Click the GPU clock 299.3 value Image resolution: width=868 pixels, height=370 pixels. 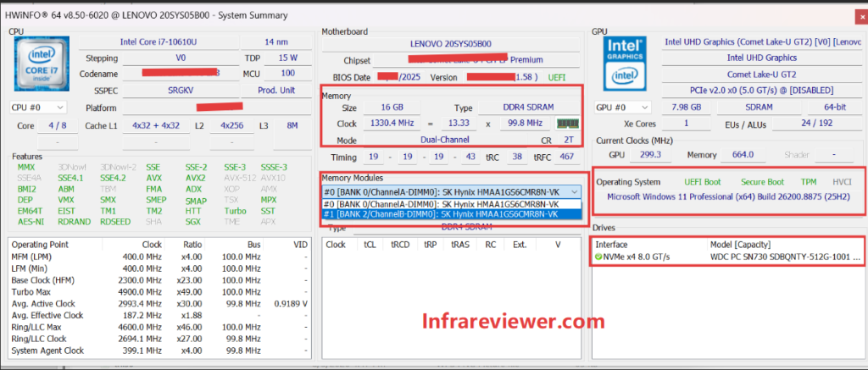click(x=650, y=156)
